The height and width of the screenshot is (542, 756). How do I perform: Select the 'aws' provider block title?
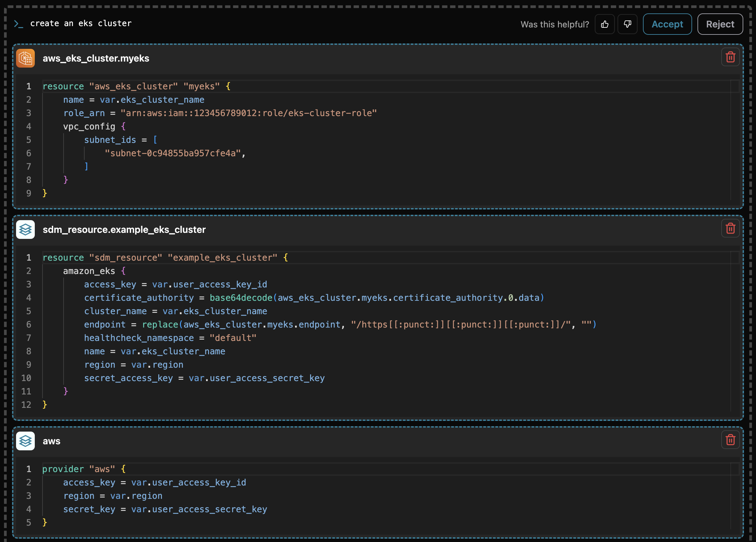(x=52, y=441)
